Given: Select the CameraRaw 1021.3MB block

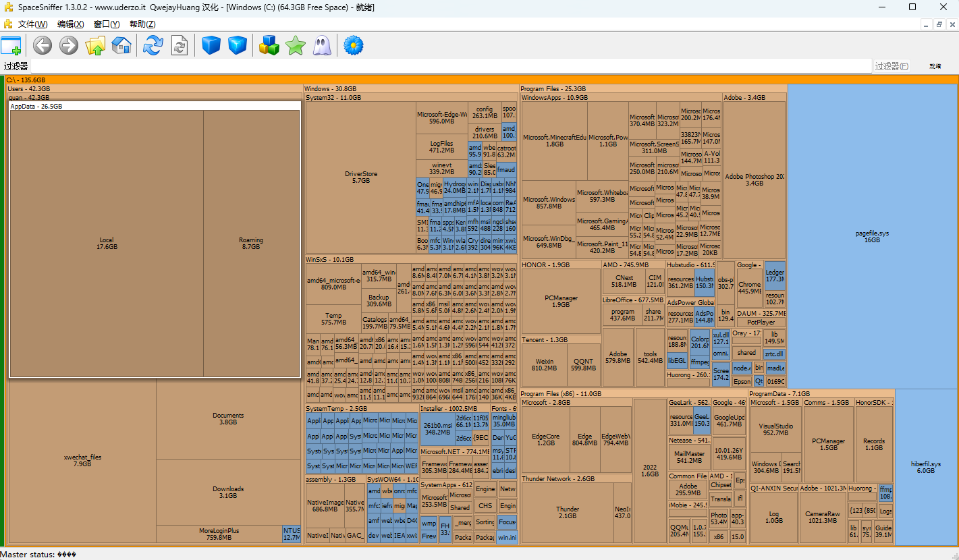Looking at the screenshot, I should [x=822, y=517].
